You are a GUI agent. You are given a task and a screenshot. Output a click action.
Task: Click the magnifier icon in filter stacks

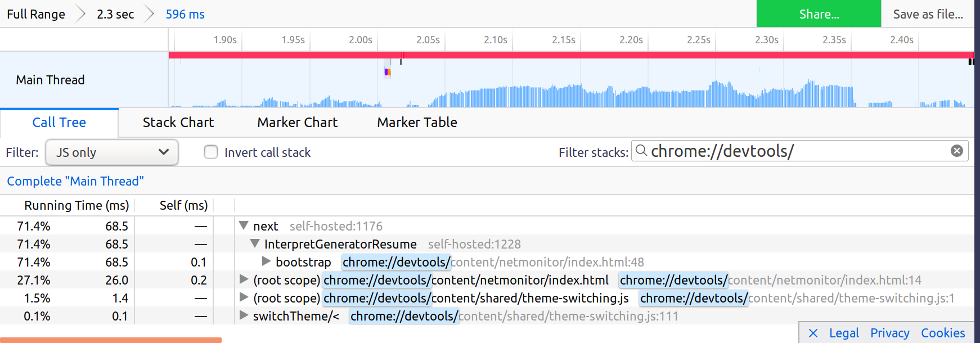(x=641, y=150)
